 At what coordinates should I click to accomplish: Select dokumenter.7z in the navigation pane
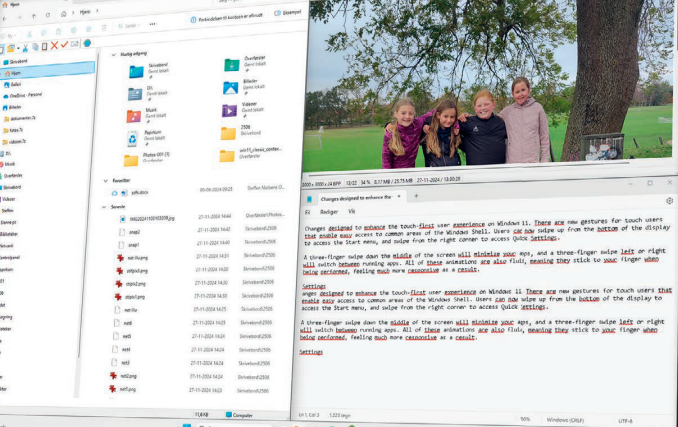coord(20,118)
